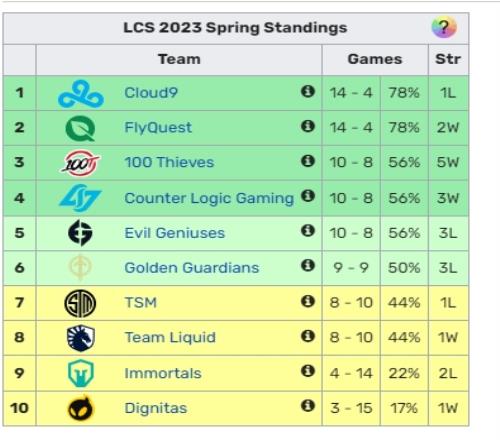
Task: Click the Dignitas owl logo
Action: [x=80, y=408]
